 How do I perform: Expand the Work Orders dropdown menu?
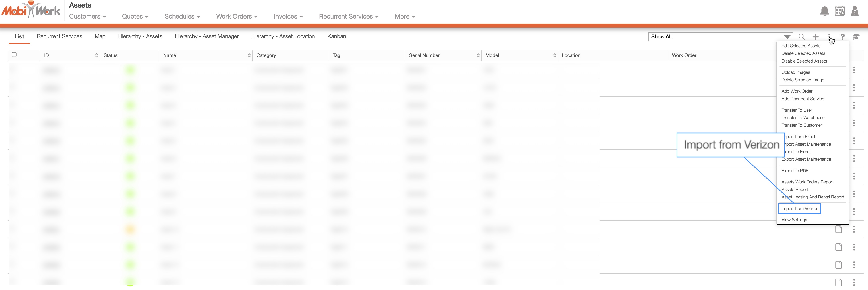237,17
